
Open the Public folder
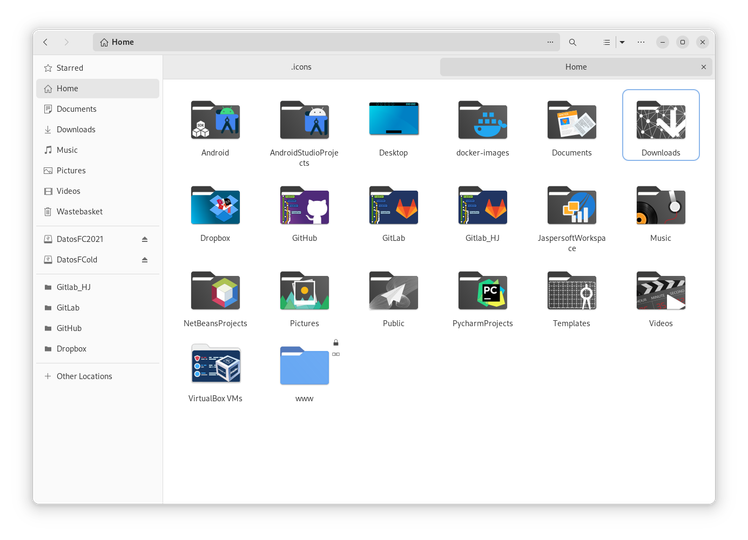[394, 291]
